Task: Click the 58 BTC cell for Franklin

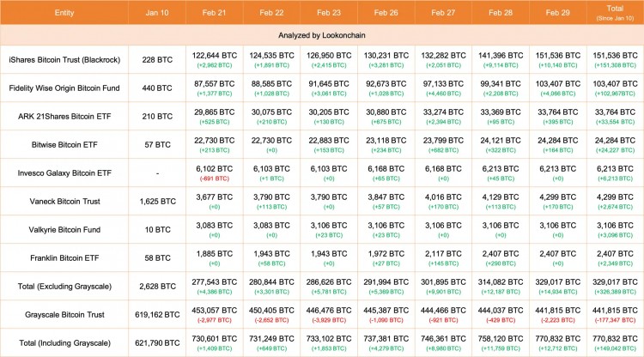Action: pyautogui.click(x=157, y=257)
